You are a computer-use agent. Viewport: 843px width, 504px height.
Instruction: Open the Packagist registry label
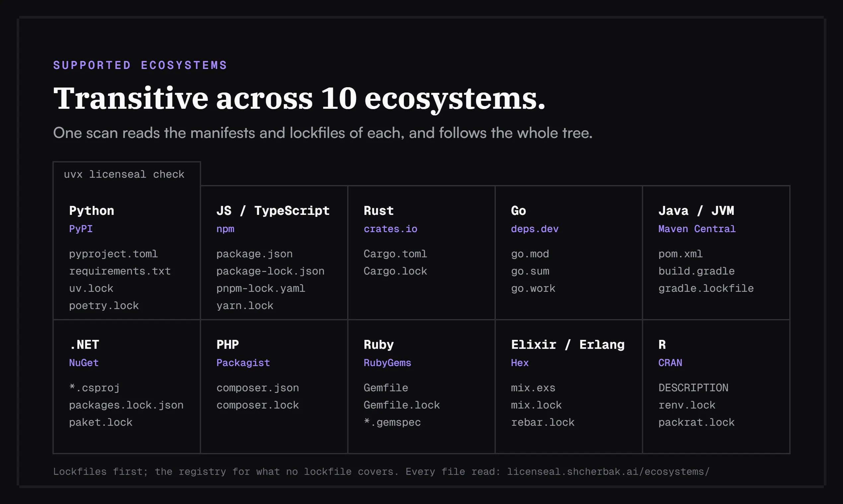click(243, 363)
